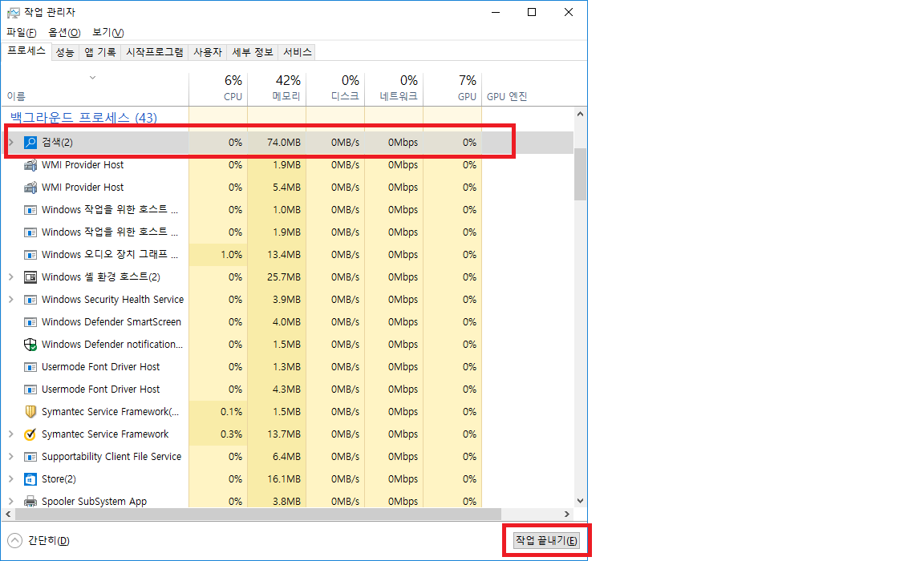Click the 작업 끝내기 button
Screen dimensions: 924x561
point(546,540)
